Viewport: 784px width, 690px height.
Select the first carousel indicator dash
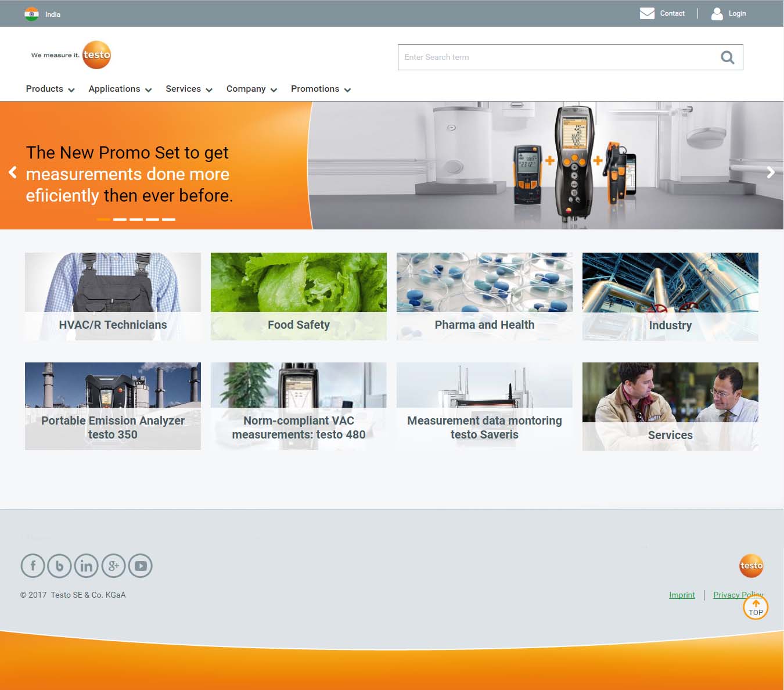[x=103, y=220]
